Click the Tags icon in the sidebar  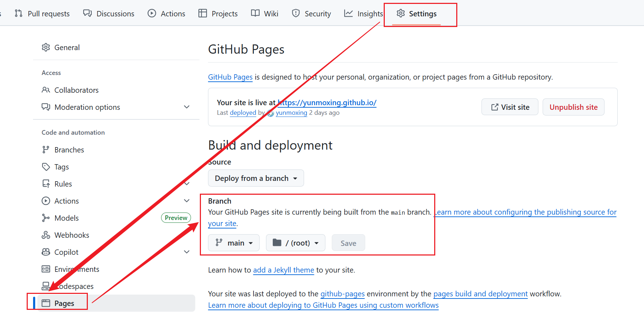[46, 167]
